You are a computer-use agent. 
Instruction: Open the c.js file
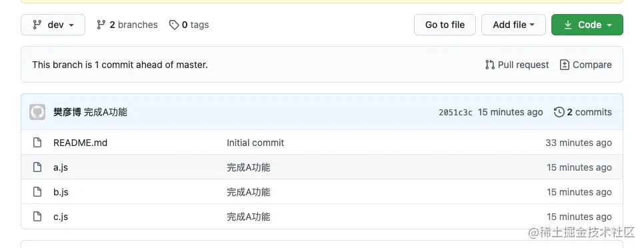(61, 217)
